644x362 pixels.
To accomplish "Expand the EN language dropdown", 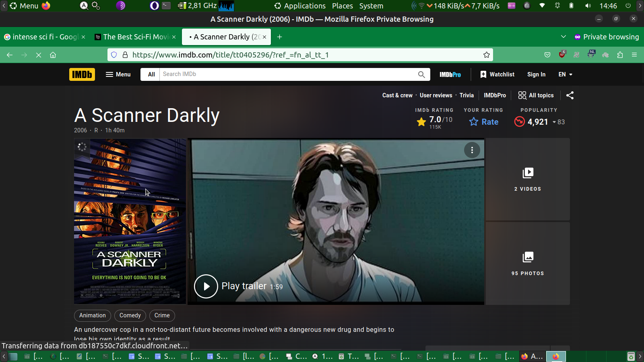I will [x=565, y=74].
